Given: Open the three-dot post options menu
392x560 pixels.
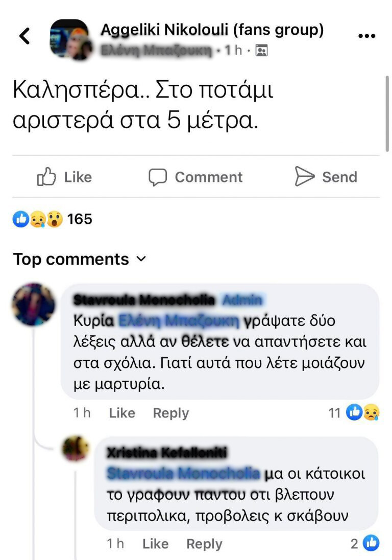Looking at the screenshot, I should [366, 36].
